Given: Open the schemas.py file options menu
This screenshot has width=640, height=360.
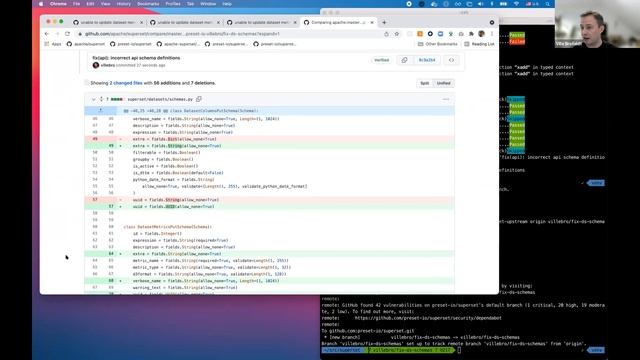Looking at the screenshot, I should pos(446,99).
